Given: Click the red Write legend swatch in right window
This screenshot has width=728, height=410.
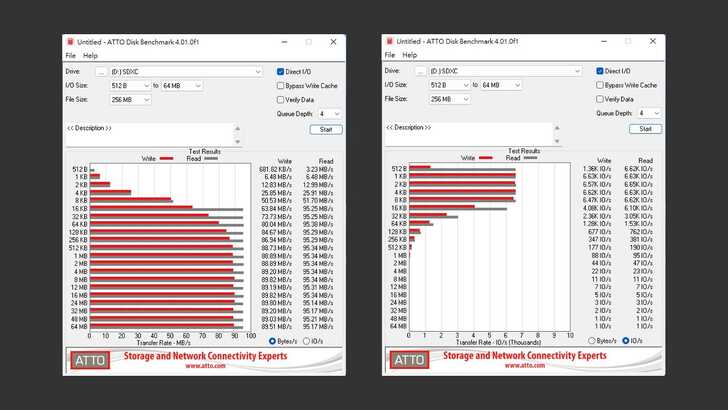Looking at the screenshot, I should [x=486, y=158].
